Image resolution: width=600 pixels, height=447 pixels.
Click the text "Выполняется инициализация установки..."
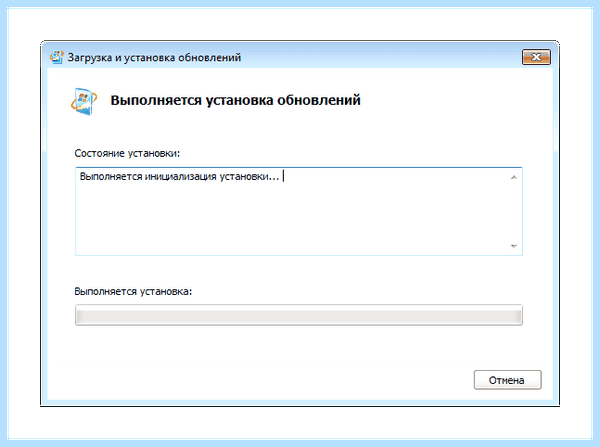(x=179, y=176)
